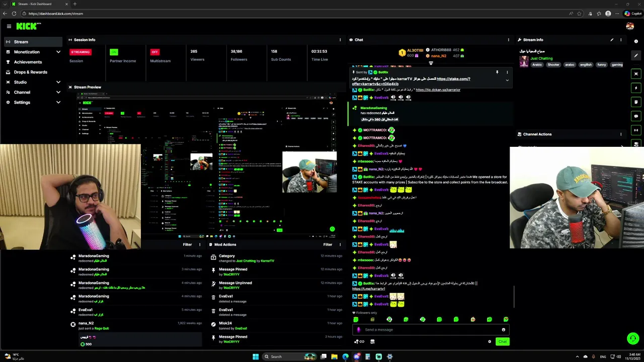Click the chat scrollbar
The width and height of the screenshot is (644, 362).
point(514,297)
